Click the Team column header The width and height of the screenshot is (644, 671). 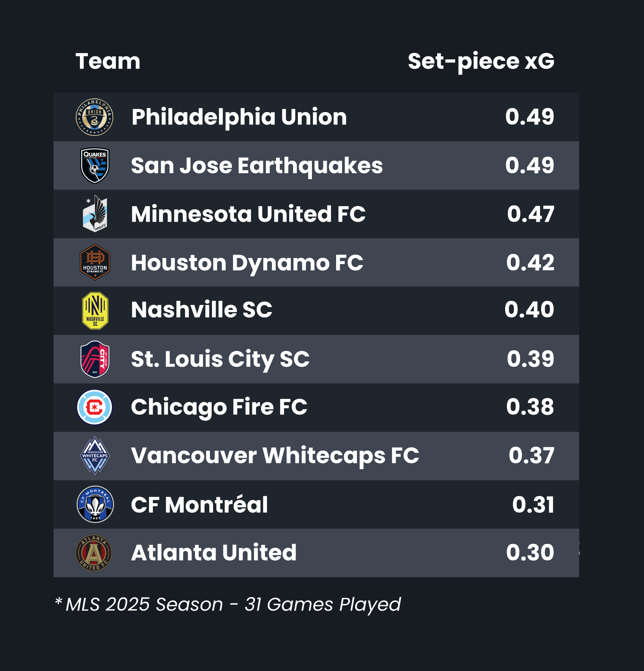coord(108,62)
